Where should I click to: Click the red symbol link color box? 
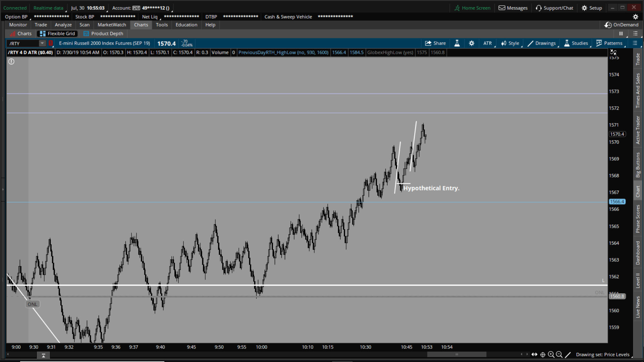click(51, 43)
